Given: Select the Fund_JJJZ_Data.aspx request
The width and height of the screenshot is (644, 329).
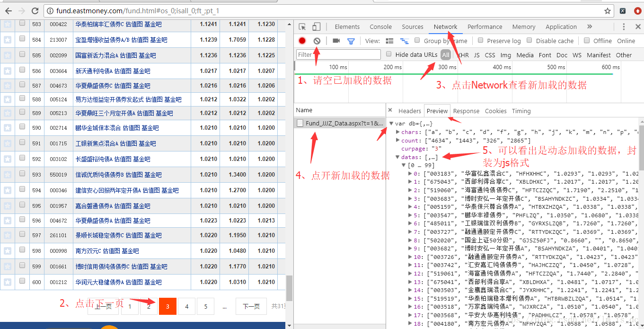Looking at the screenshot, I should click(x=340, y=123).
